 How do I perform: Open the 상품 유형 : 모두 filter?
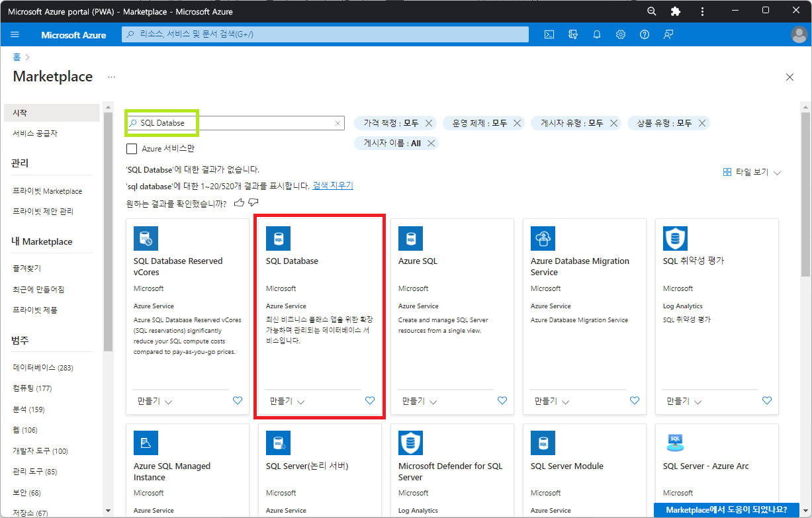(664, 123)
